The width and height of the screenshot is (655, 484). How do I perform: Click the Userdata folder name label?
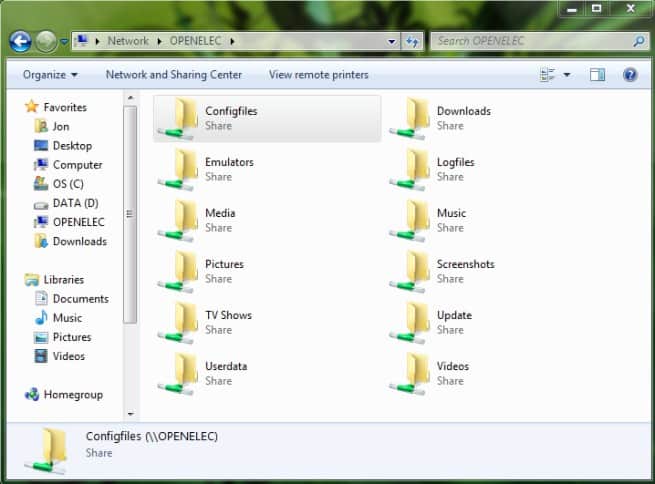(x=226, y=366)
